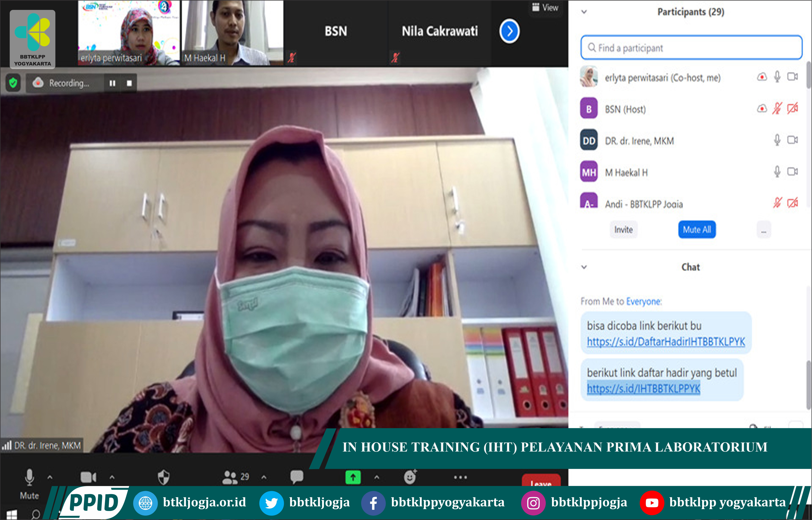812x520 pixels.
Task: Click the green encryption shield icon
Action: (x=13, y=83)
